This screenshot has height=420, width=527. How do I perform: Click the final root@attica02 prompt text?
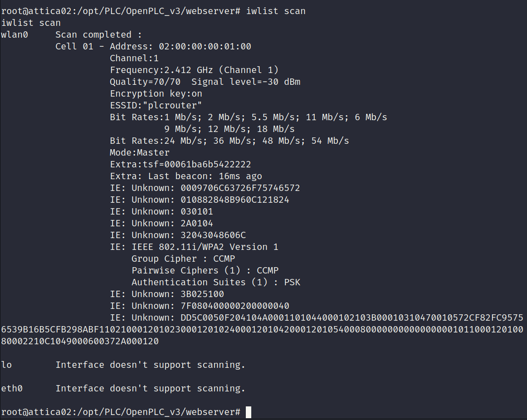[121, 412]
